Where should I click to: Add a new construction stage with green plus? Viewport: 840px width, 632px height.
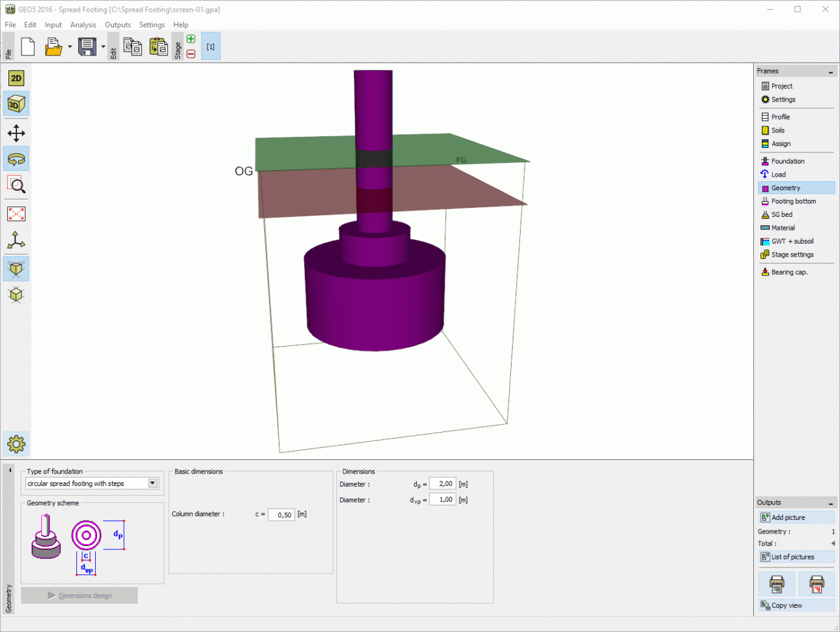[x=190, y=38]
